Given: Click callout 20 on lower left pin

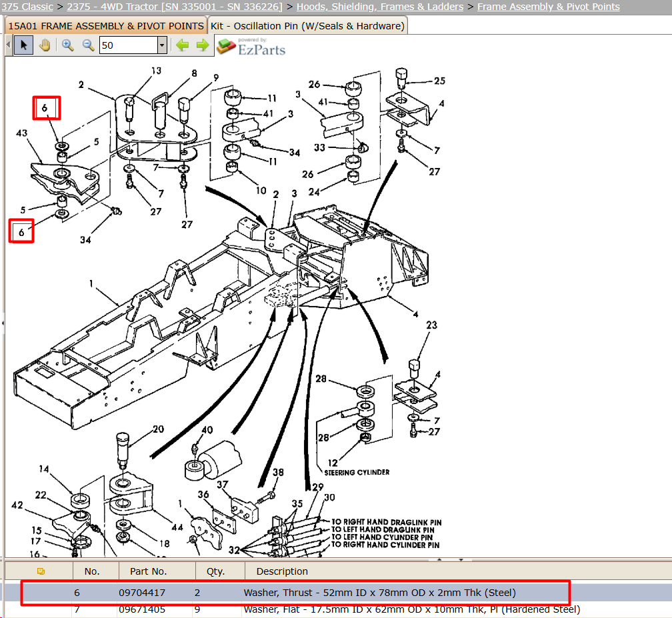Looking at the screenshot, I should click(x=158, y=429).
